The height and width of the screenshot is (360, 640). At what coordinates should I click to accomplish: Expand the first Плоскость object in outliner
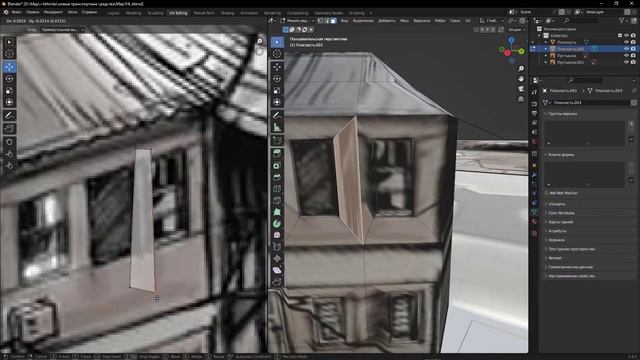click(546, 42)
